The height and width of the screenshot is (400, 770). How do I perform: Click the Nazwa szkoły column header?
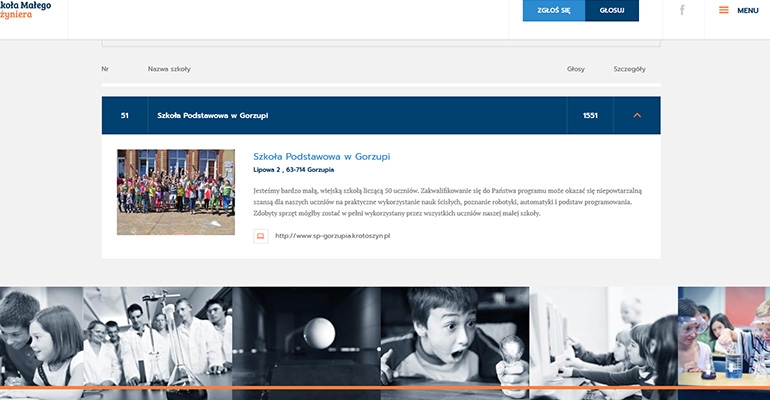tap(169, 69)
